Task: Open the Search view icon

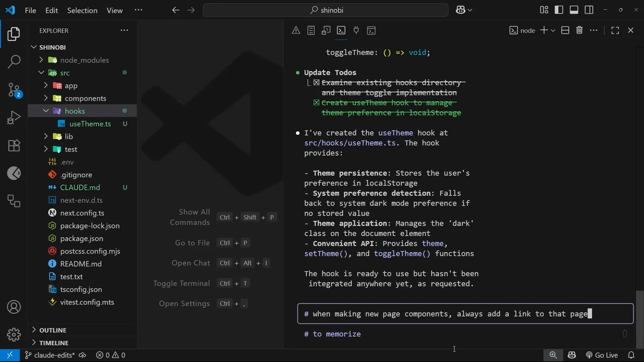Action: (14, 62)
